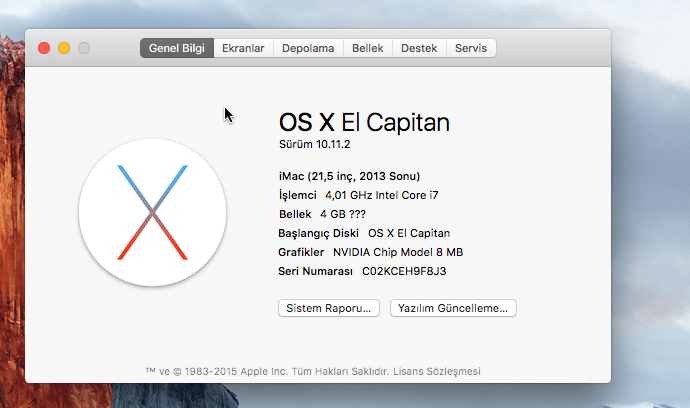Image resolution: width=690 pixels, height=408 pixels.
Task: Close the About This Mac window
Action: coord(44,48)
